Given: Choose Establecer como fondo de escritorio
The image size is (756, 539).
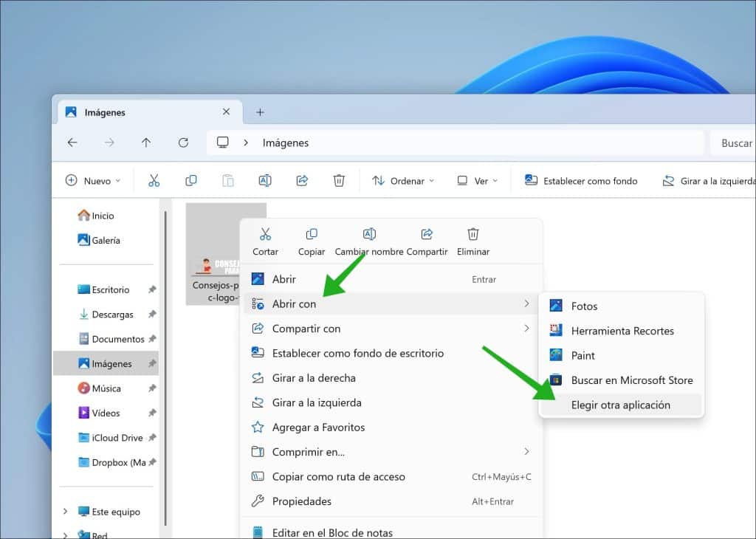Looking at the screenshot, I should click(391, 353).
